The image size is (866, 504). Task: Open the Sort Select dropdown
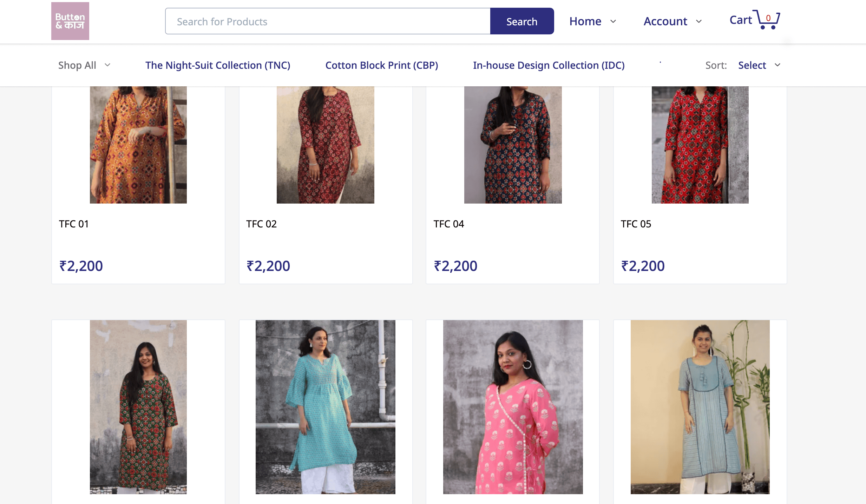759,65
